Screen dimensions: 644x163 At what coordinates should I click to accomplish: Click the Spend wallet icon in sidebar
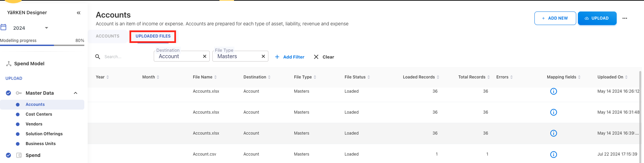[x=19, y=155]
